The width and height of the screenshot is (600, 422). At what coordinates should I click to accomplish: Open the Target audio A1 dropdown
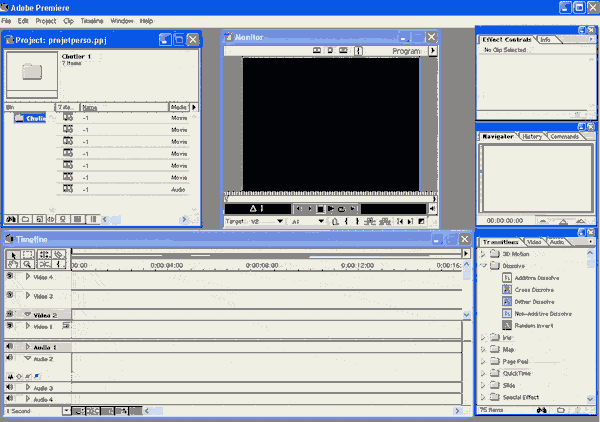(321, 222)
